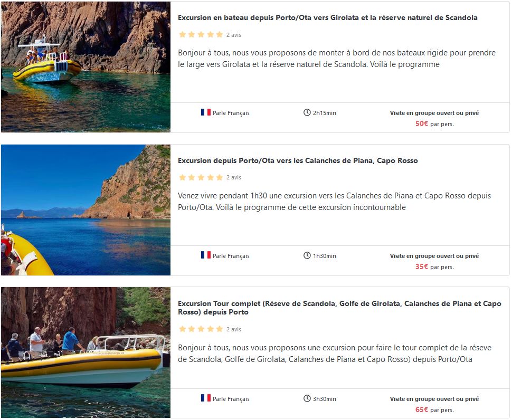Click the Tour complet excursion description text
Screen dimensions: 512x420
[334, 354]
